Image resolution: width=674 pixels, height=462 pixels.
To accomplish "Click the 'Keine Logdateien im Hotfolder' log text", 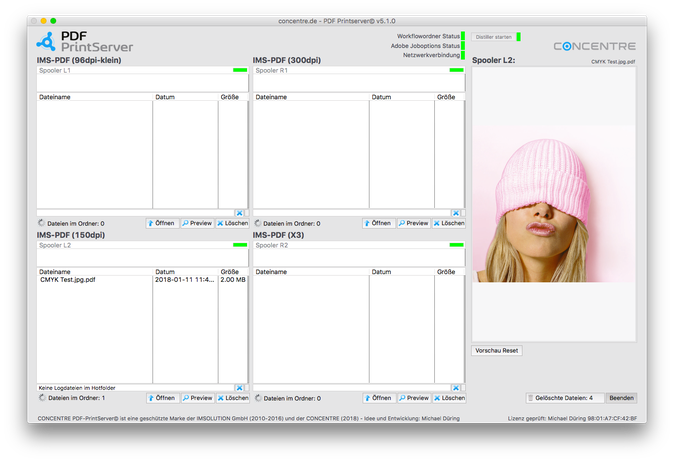I will [x=77, y=388].
